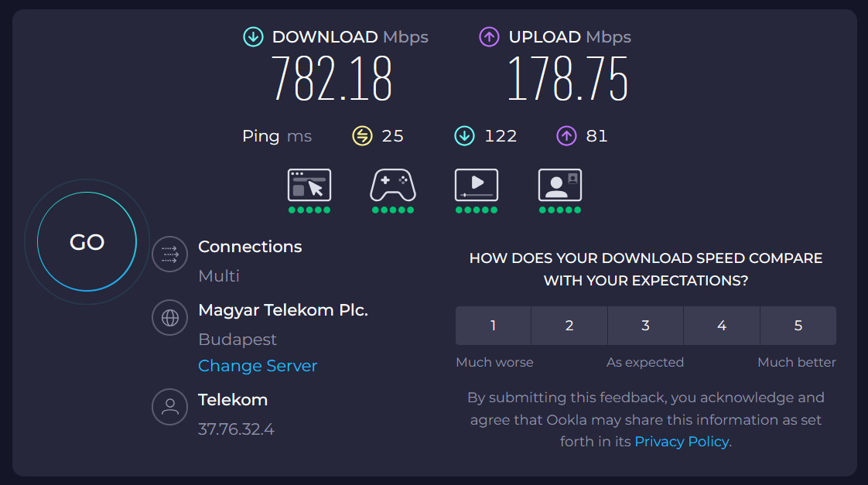868x485 pixels.
Task: Rate download speed as 1
Action: coord(494,326)
